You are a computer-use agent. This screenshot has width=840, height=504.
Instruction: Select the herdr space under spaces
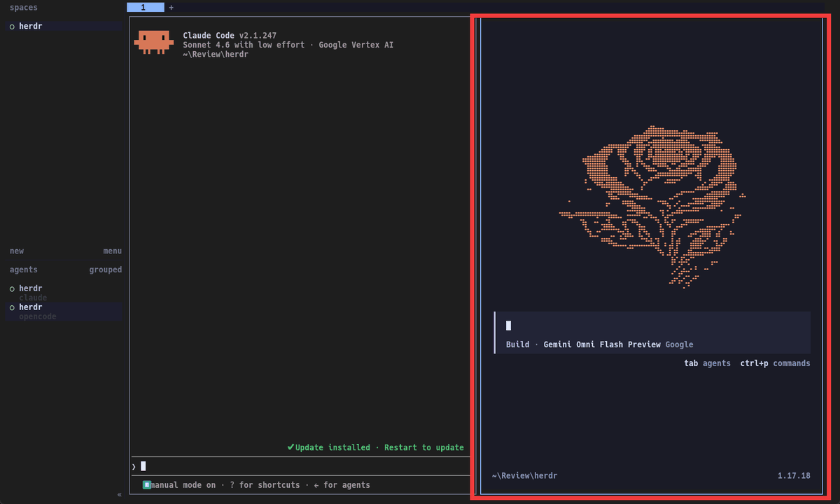click(64, 26)
